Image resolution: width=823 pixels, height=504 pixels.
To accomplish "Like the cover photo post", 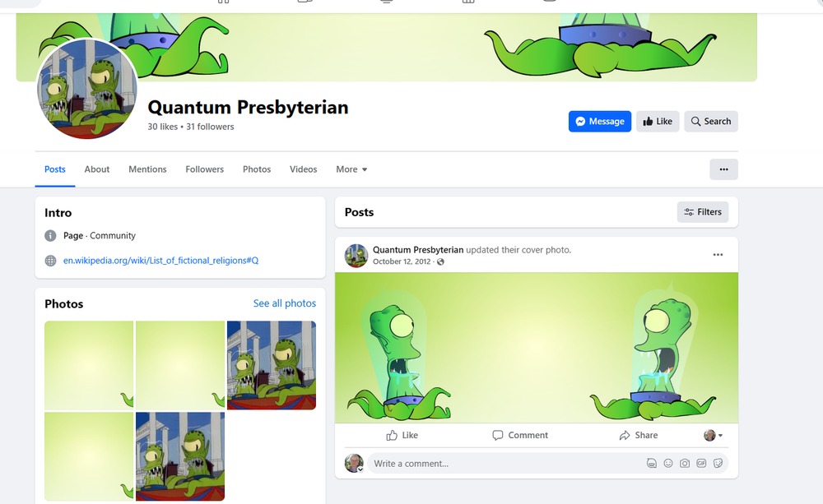I will tap(402, 435).
